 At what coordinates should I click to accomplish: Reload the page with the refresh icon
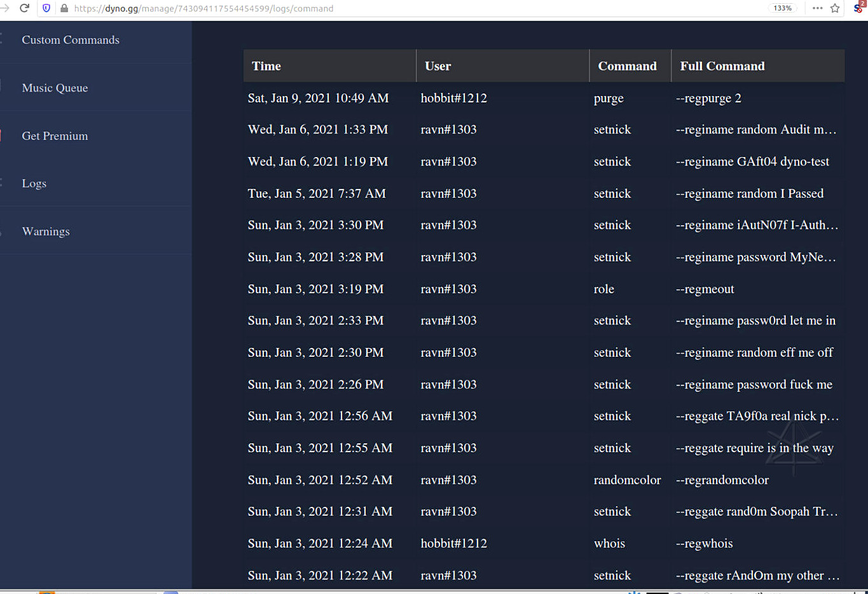[x=25, y=8]
